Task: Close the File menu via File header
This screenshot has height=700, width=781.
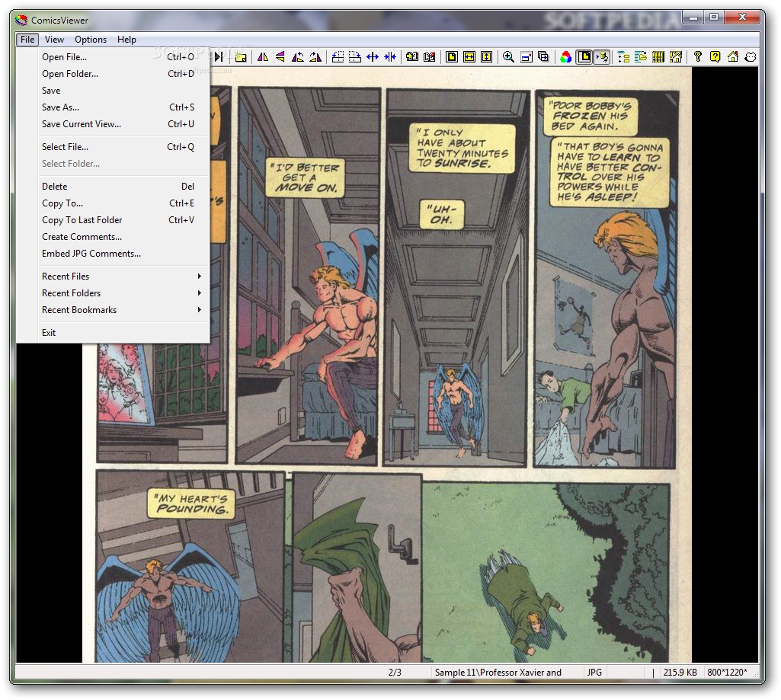Action: pyautogui.click(x=27, y=40)
